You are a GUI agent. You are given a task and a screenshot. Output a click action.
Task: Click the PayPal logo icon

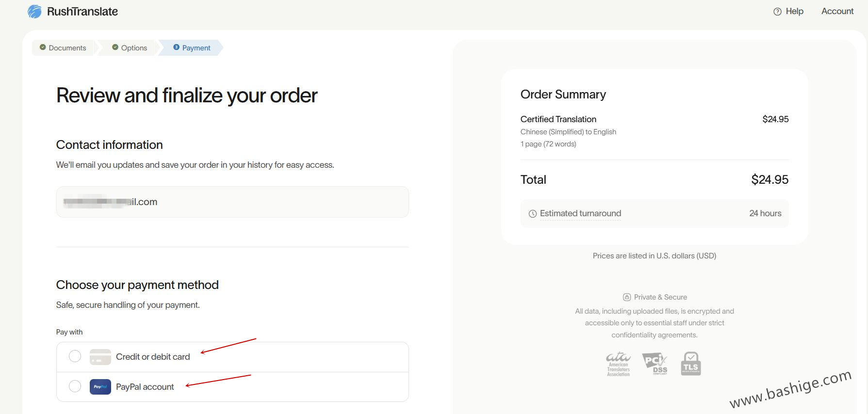pos(100,387)
